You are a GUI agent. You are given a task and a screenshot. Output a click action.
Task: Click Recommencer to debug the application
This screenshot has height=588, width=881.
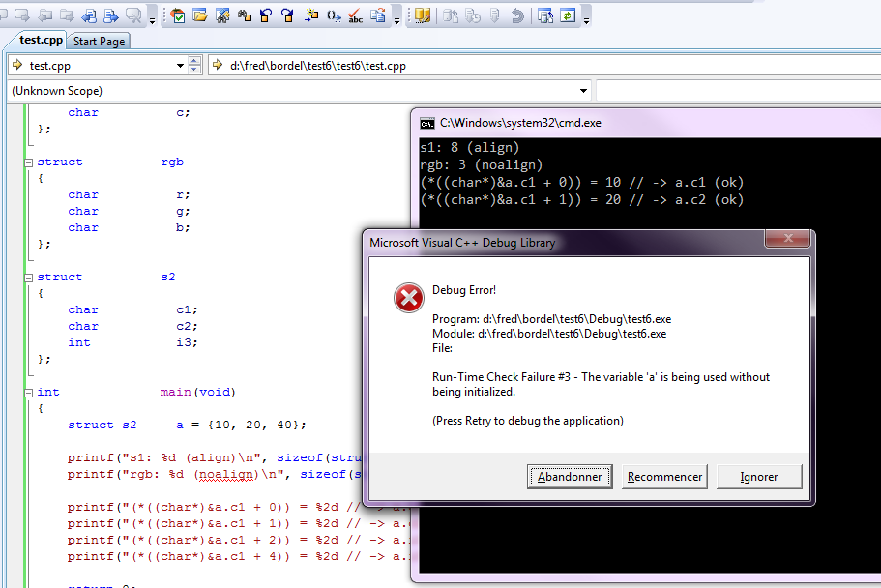pyautogui.click(x=664, y=477)
